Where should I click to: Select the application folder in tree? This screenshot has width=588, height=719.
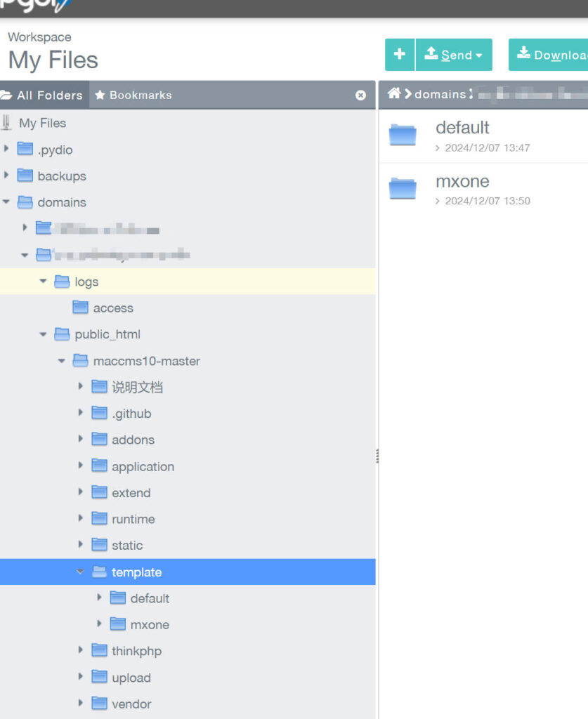tap(143, 467)
